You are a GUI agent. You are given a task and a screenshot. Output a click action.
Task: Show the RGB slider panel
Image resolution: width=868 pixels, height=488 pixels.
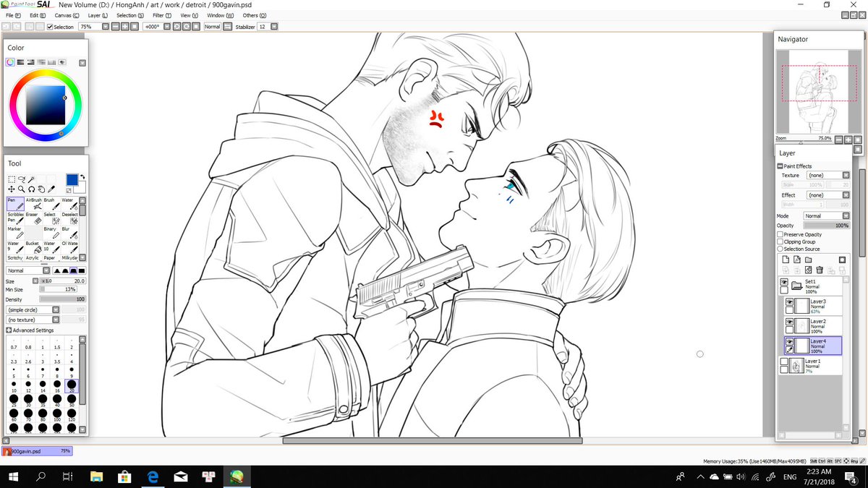[x=21, y=63]
